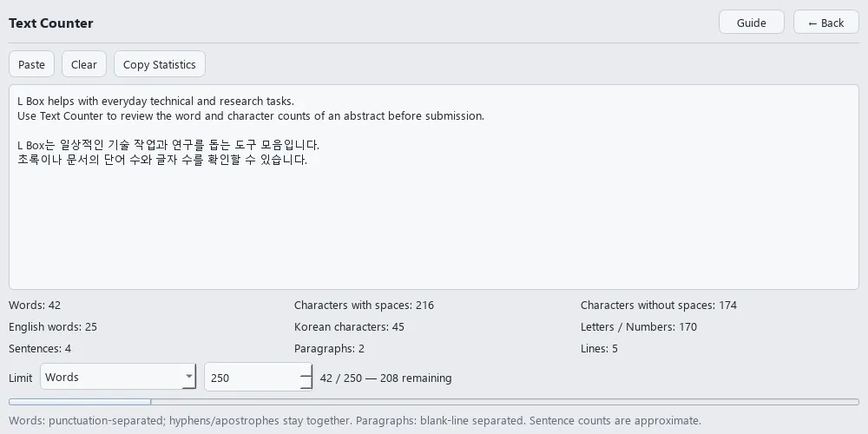Click the 'Sentences: 4' statistic

coord(40,349)
